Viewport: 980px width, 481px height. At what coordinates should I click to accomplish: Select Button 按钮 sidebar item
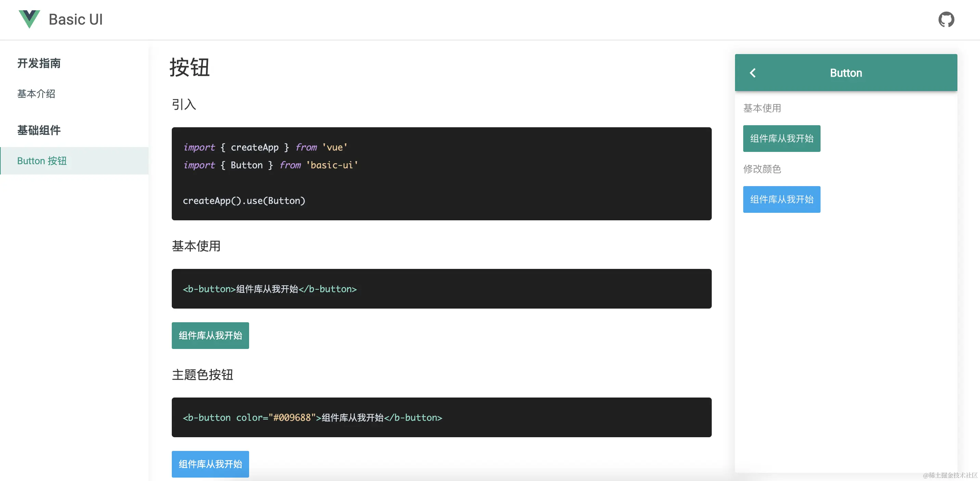click(42, 161)
